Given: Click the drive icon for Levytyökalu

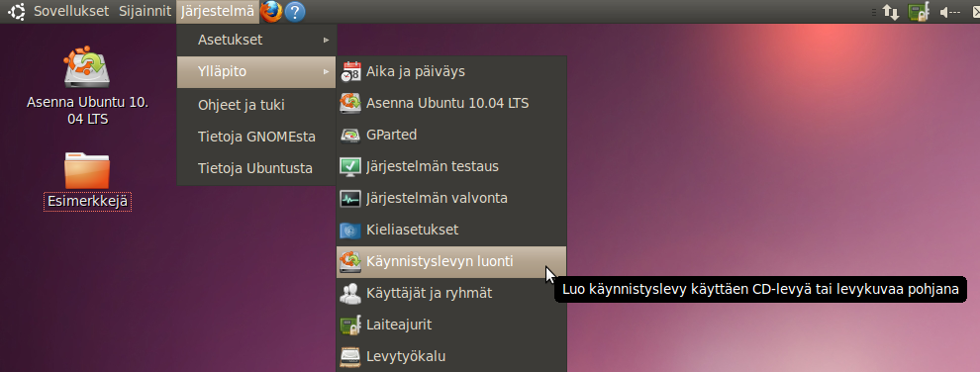Looking at the screenshot, I should point(350,357).
